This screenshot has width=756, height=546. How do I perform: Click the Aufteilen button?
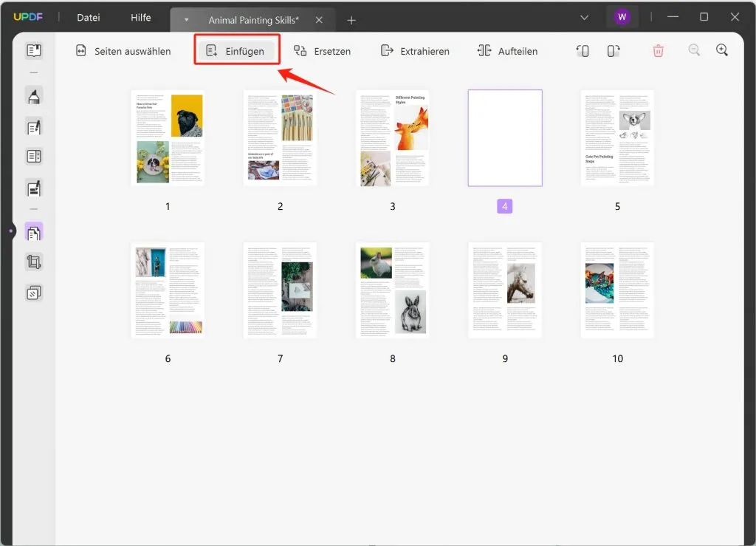[x=507, y=51]
